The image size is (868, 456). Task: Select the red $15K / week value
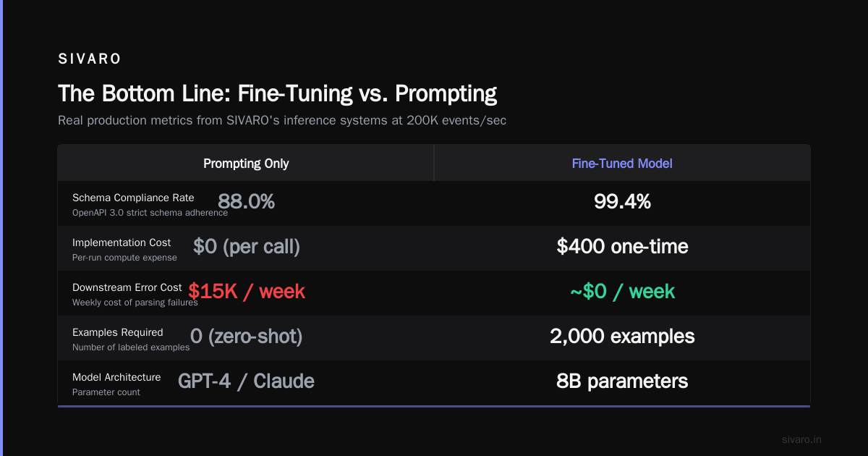click(246, 292)
